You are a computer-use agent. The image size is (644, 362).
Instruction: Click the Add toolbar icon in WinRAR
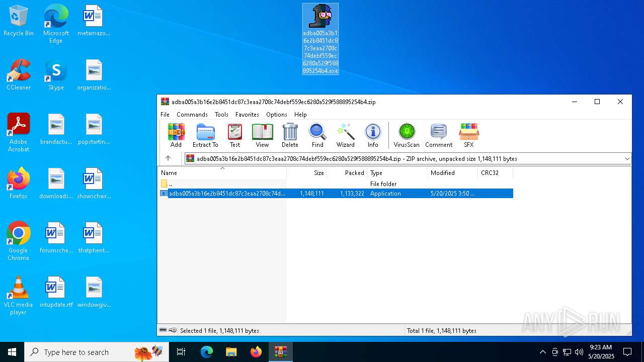[x=176, y=135]
